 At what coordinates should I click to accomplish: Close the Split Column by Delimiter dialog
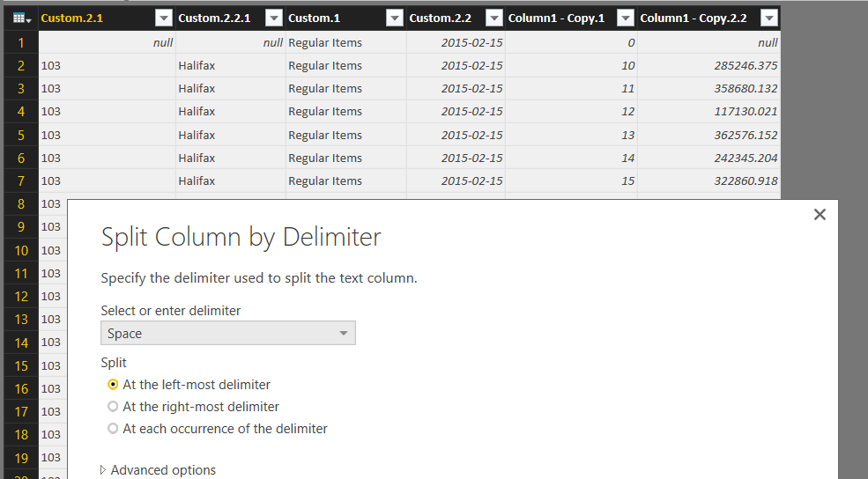click(x=820, y=215)
